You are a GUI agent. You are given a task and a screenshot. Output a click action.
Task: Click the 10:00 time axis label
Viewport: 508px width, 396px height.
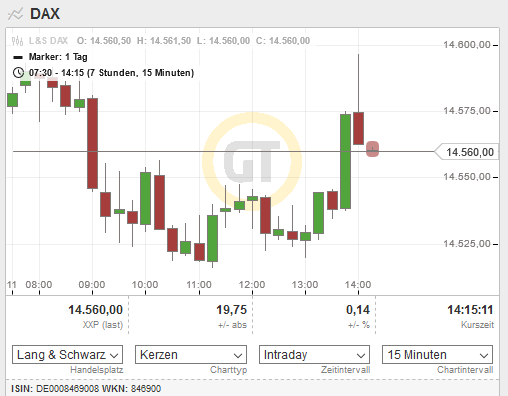[145, 285]
